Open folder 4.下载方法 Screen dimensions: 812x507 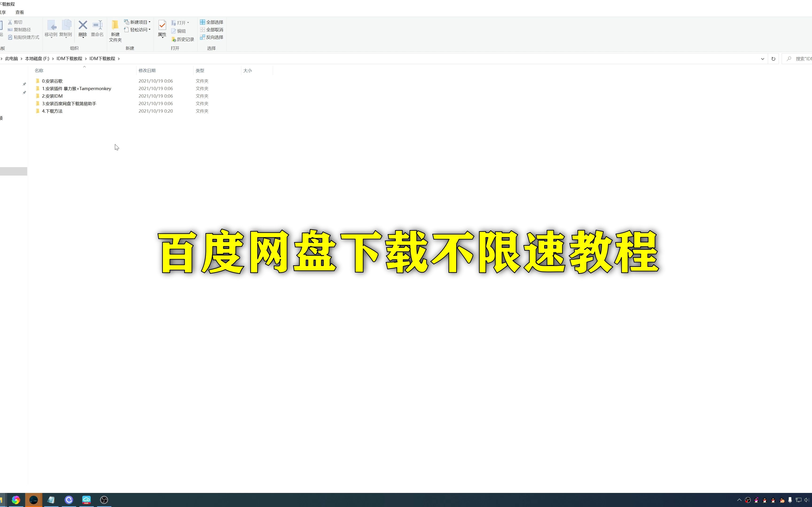52,111
